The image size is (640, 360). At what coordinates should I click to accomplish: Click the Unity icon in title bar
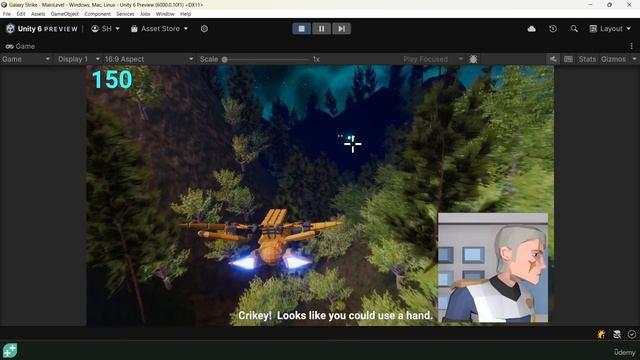pyautogui.click(x=4, y=4)
